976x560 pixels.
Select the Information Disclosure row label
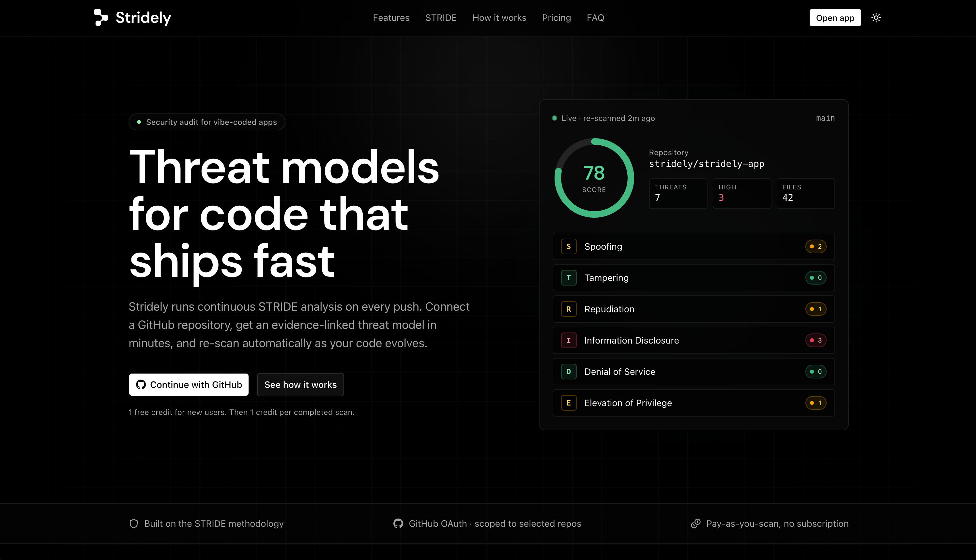(x=632, y=340)
